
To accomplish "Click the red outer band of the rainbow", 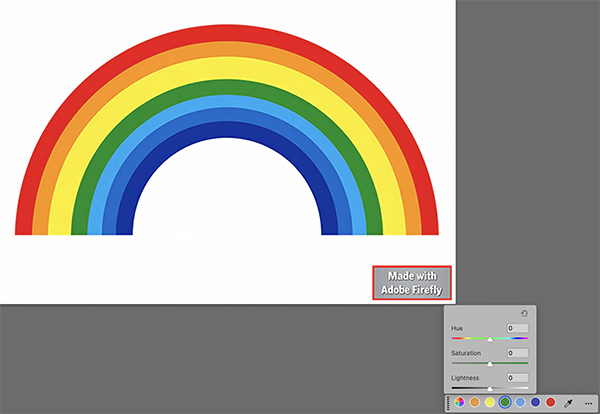I will 227,33.
